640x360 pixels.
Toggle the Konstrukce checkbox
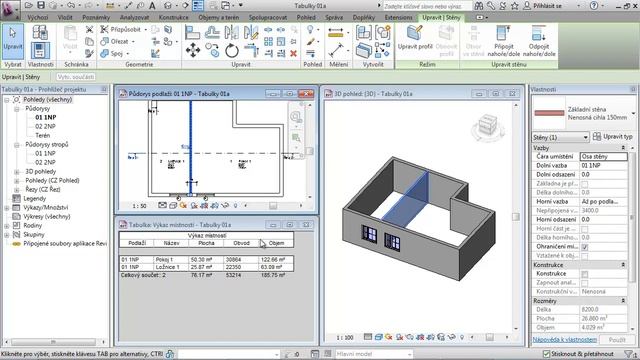click(585, 274)
